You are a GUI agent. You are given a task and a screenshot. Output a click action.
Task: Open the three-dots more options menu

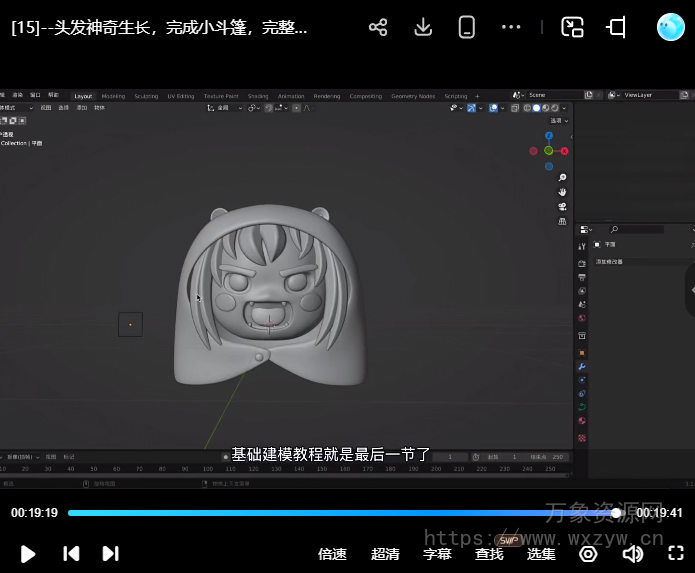pyautogui.click(x=511, y=28)
